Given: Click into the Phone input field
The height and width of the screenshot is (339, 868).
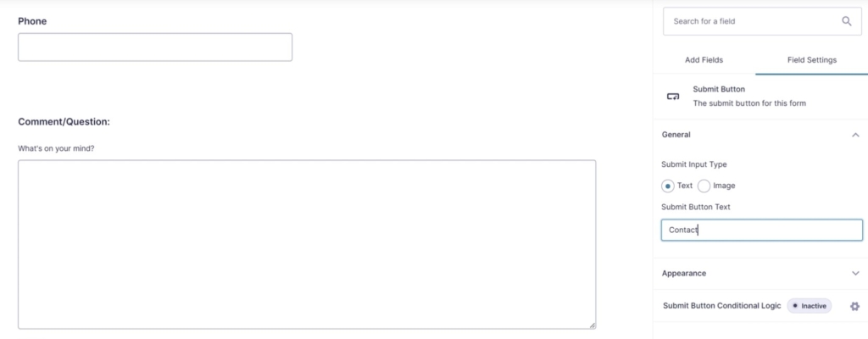Looking at the screenshot, I should click(x=155, y=47).
